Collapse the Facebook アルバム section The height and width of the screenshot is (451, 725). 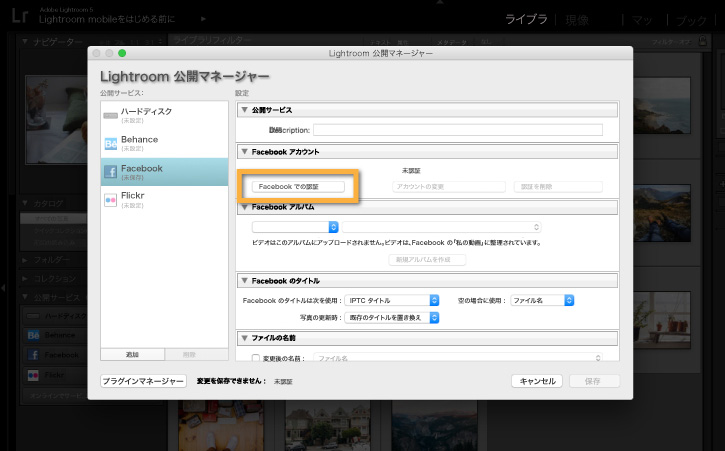(245, 207)
